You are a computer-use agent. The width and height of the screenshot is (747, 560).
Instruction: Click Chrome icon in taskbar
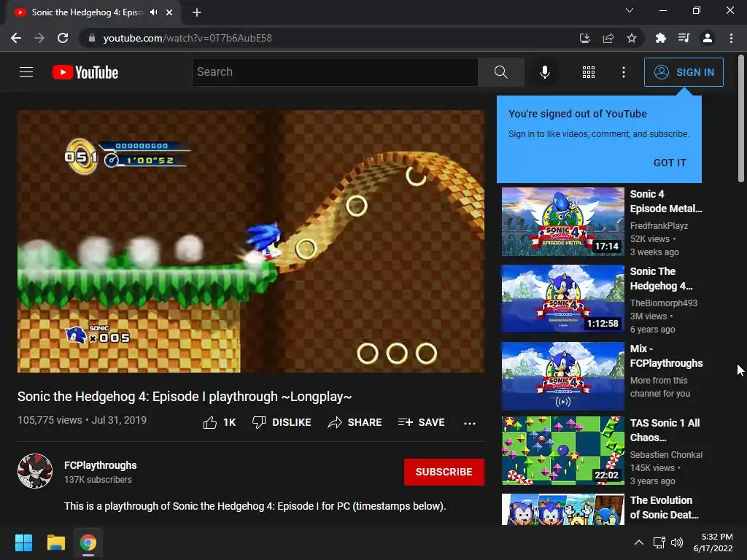(88, 542)
